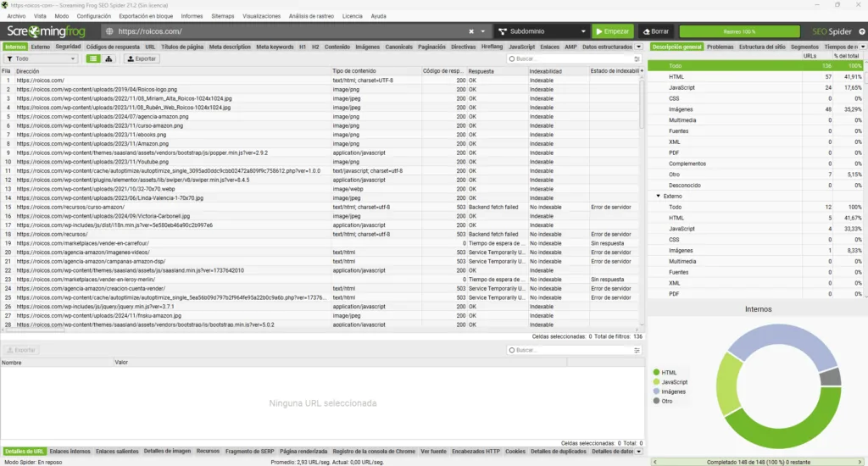Viewport: 868px width, 466px height.
Task: Switch to the Meta description tab
Action: (230, 47)
